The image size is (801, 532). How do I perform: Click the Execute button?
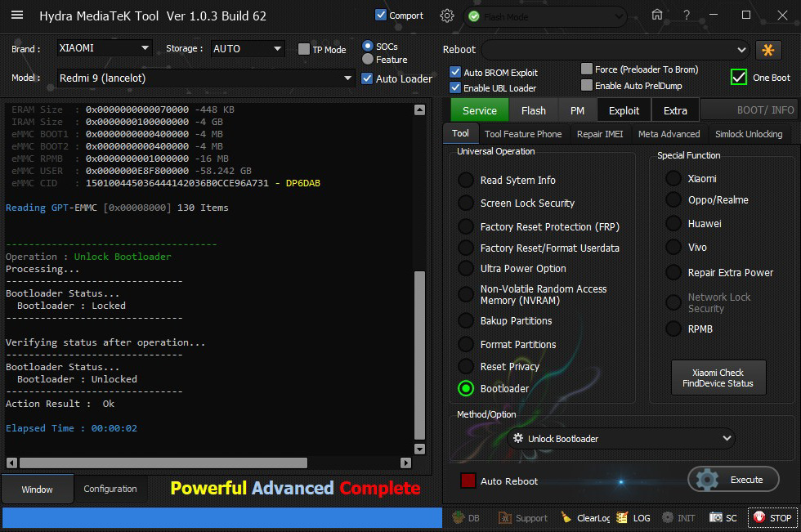(x=734, y=480)
